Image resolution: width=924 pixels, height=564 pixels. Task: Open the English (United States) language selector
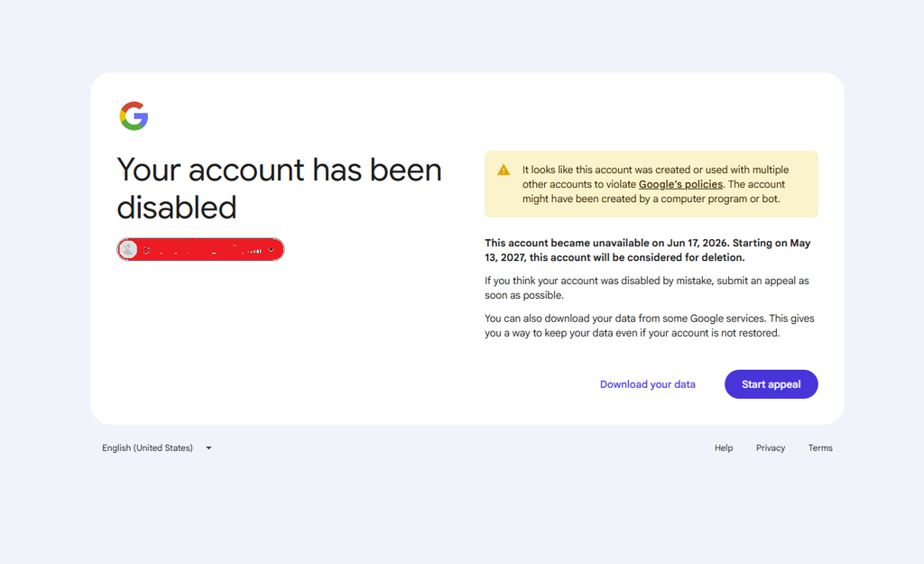point(157,448)
